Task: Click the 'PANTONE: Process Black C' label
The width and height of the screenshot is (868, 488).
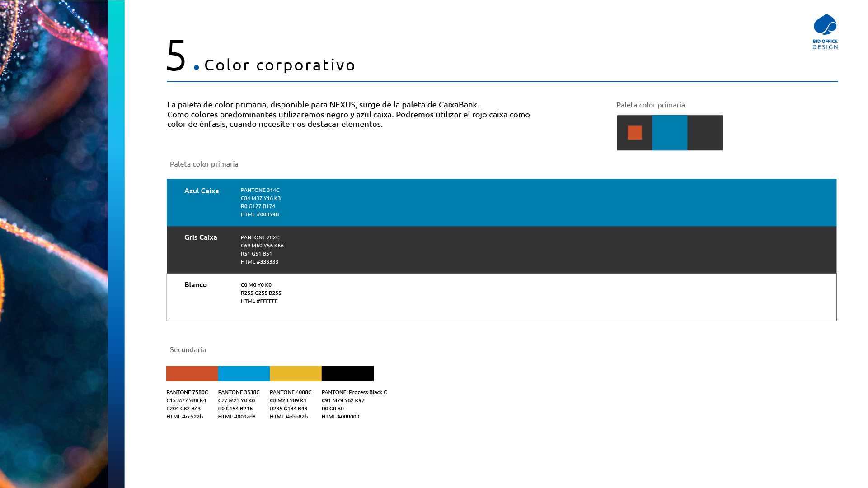Action: 354,392
